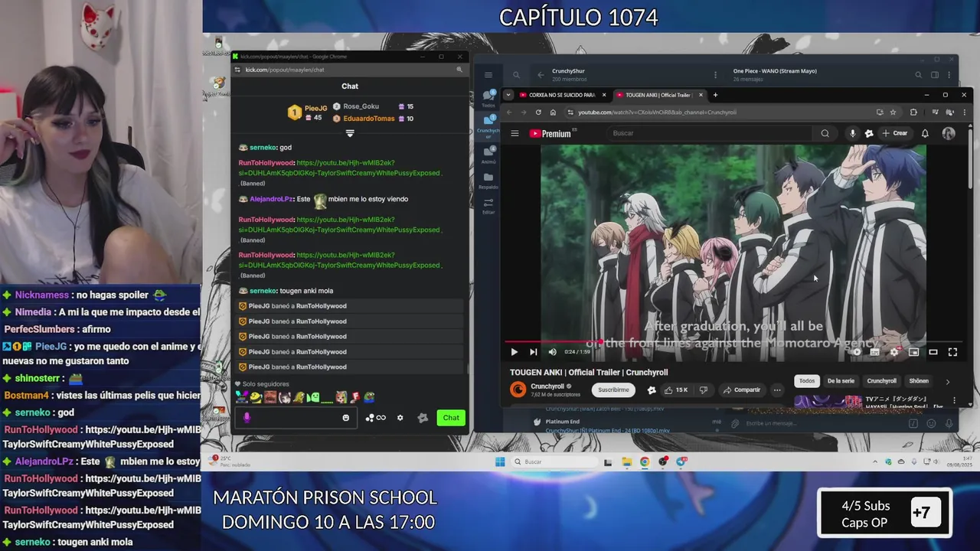The image size is (980, 551).
Task: Show hidden system tray icons
Action: pos(875,461)
